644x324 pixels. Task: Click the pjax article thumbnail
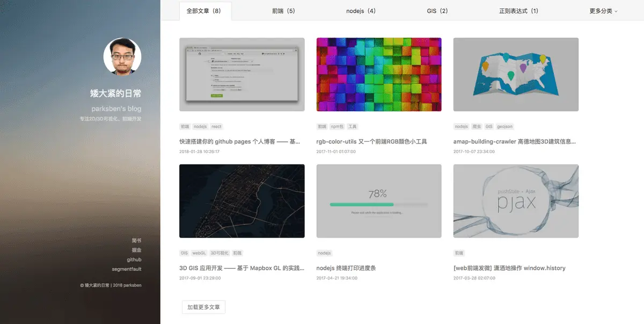(516, 200)
